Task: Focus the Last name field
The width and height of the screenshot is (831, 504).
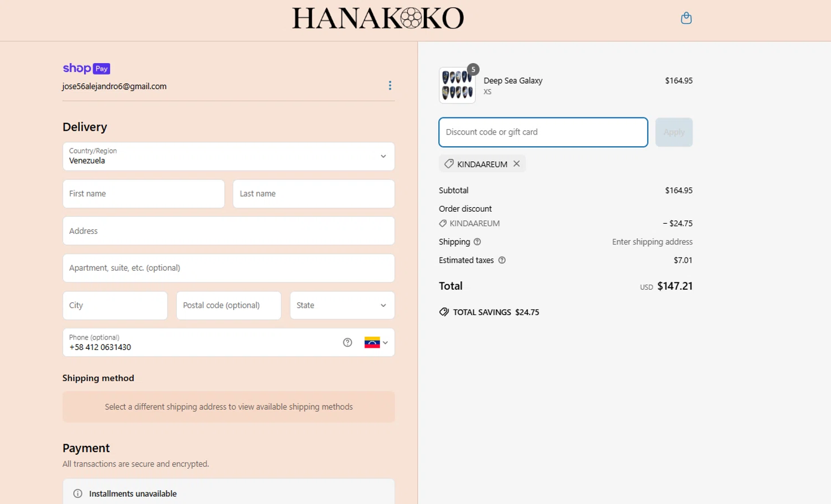Action: (x=314, y=194)
